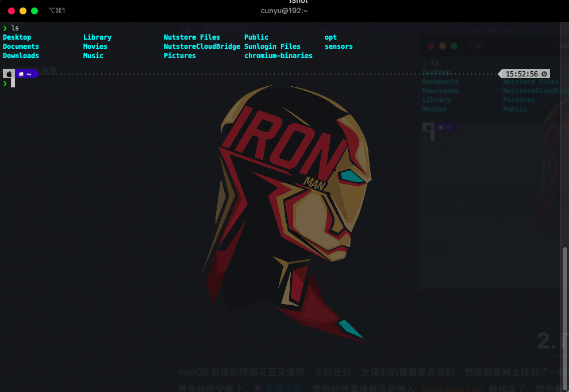This screenshot has width=569, height=392.
Task: Click the clock icon beside the timestamp
Action: pyautogui.click(x=545, y=74)
